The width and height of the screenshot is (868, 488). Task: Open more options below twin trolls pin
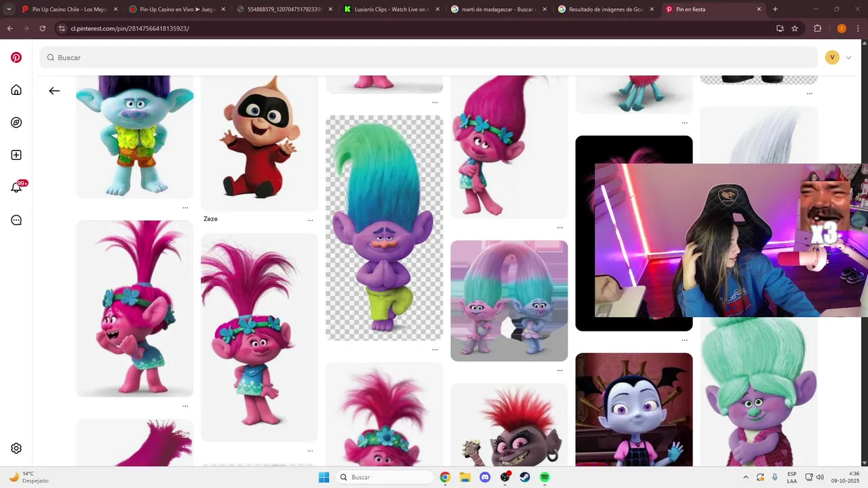pos(559,371)
